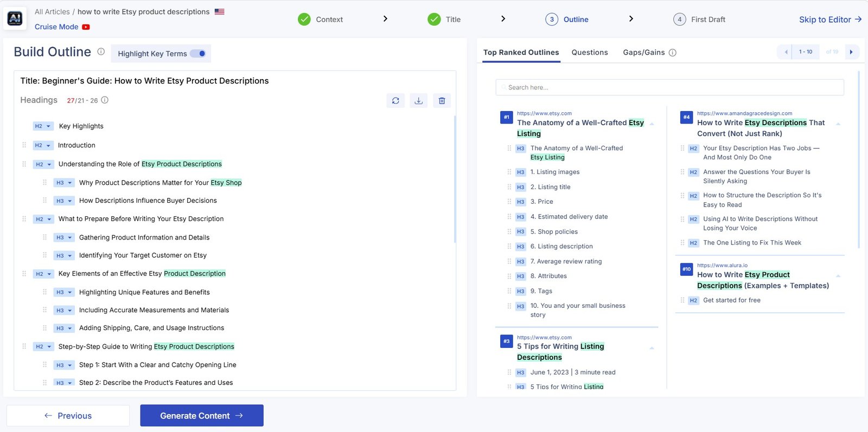Image resolution: width=868 pixels, height=432 pixels.
Task: Go to next outlines page arrow
Action: [851, 52]
